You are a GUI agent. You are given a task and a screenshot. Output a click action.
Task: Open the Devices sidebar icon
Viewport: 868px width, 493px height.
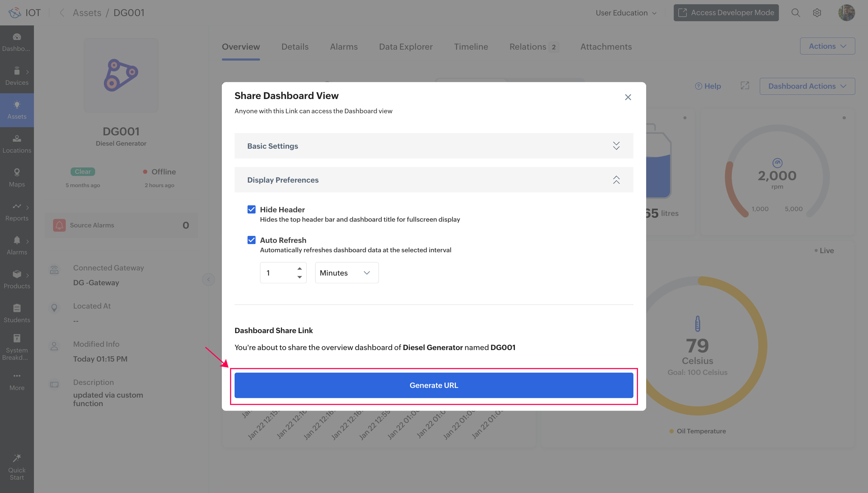17,75
